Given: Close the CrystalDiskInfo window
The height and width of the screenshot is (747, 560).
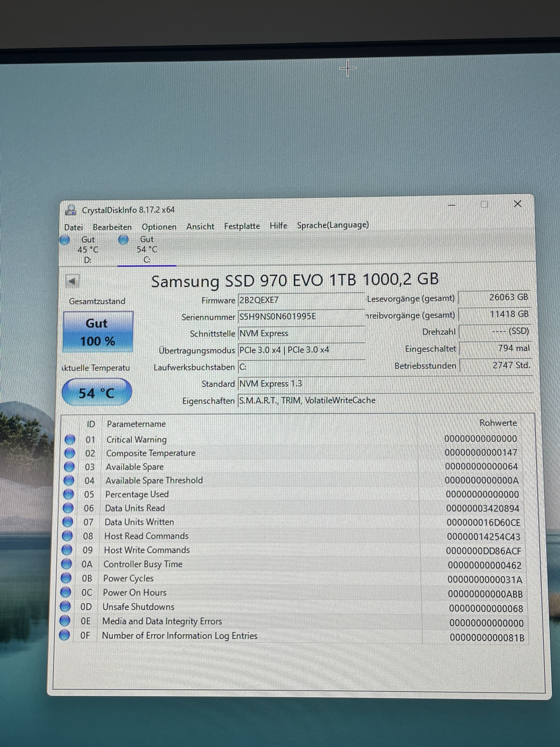Looking at the screenshot, I should [x=518, y=204].
